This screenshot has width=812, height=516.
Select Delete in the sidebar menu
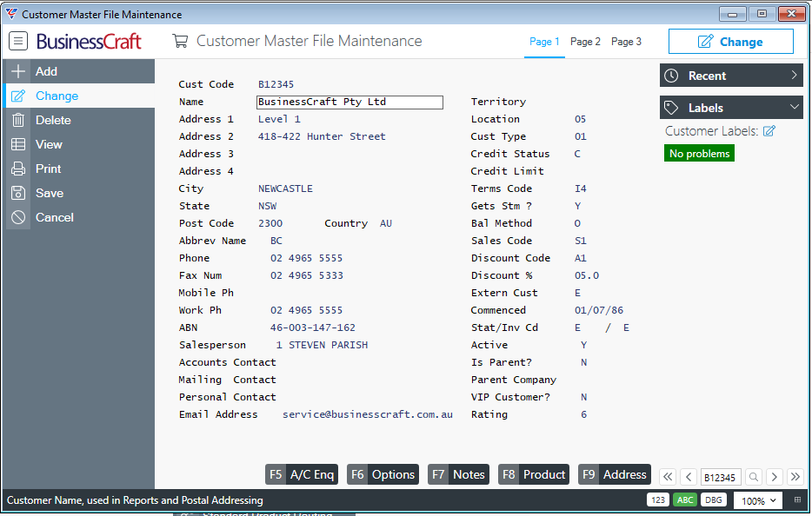(80, 120)
